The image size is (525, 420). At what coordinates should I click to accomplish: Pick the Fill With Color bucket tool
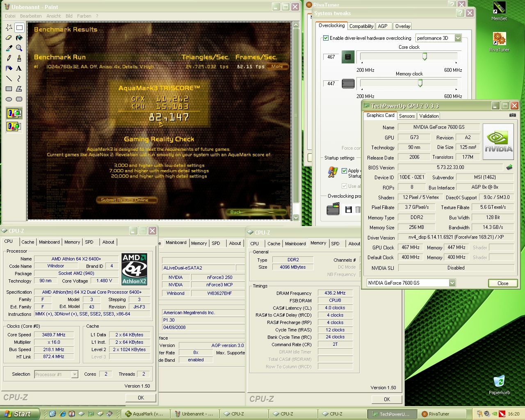19,38
